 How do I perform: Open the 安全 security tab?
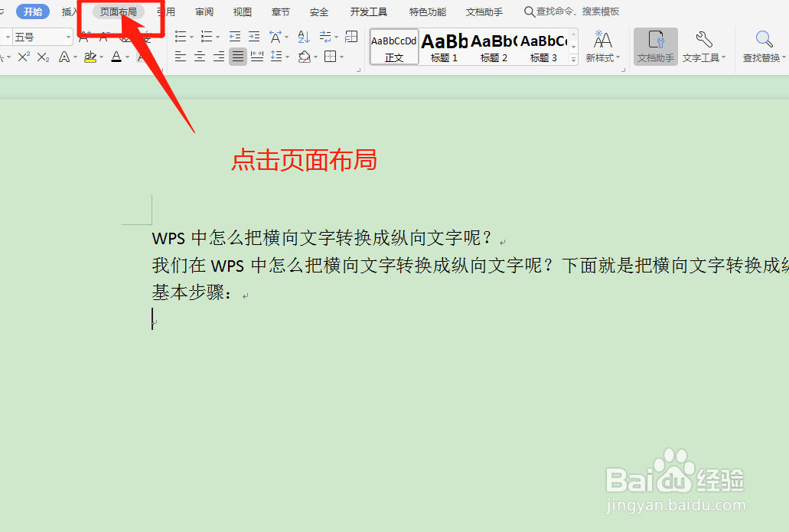click(318, 12)
